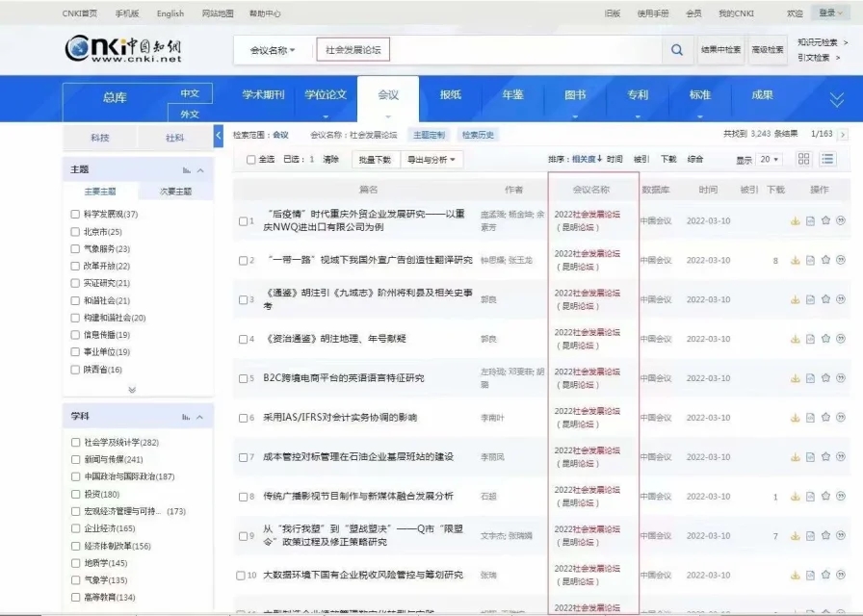
Task: Click quote icon for result 1
Action: point(841,220)
